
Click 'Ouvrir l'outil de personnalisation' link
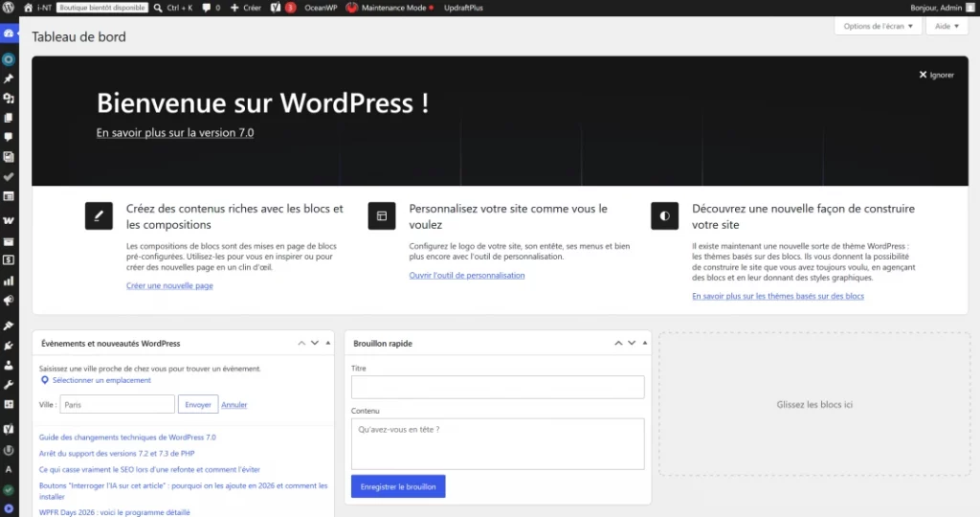pyautogui.click(x=467, y=275)
